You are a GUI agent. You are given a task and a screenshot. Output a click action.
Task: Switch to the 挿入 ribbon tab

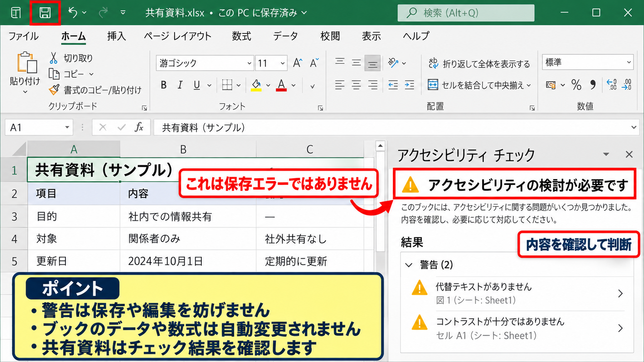click(116, 36)
